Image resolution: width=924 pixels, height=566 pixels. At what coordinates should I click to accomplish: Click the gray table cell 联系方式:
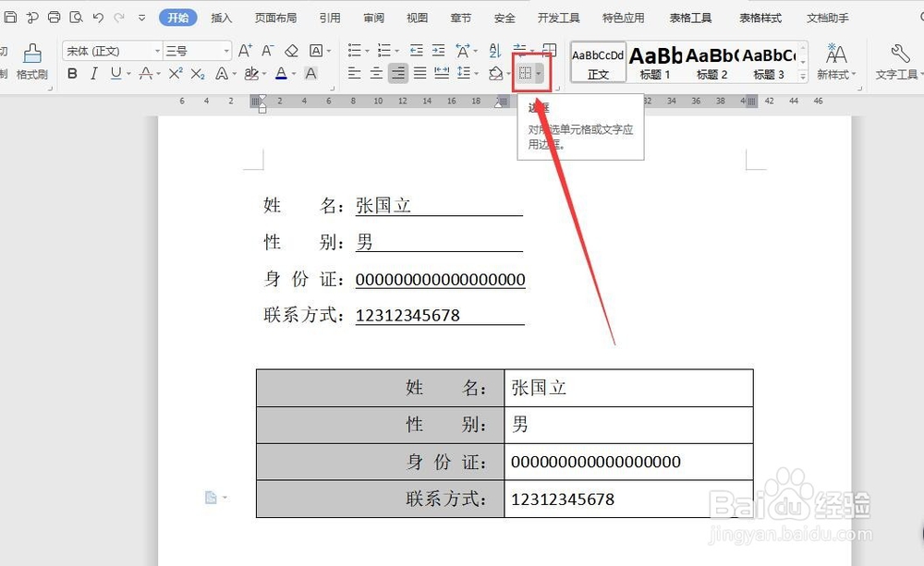pos(380,499)
